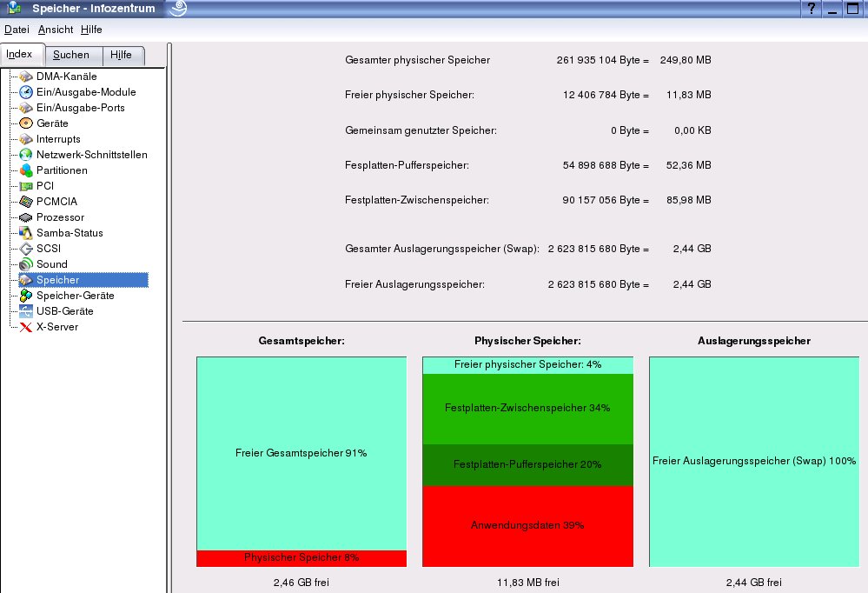Click the DMA-Kanäle icon in the sidebar
868x593 pixels.
[26, 77]
